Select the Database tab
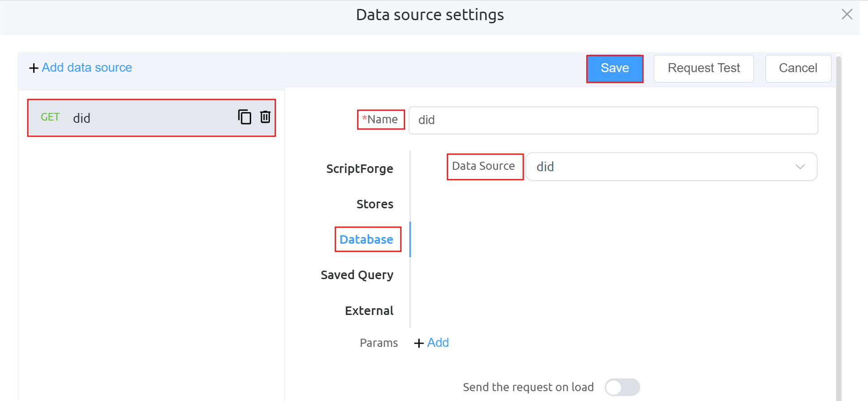This screenshot has width=868, height=401. tap(366, 240)
